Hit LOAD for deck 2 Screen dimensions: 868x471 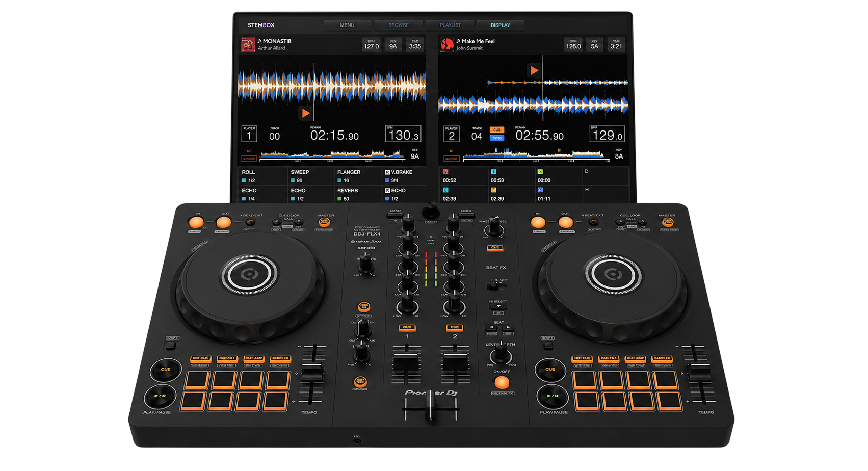pos(466,216)
